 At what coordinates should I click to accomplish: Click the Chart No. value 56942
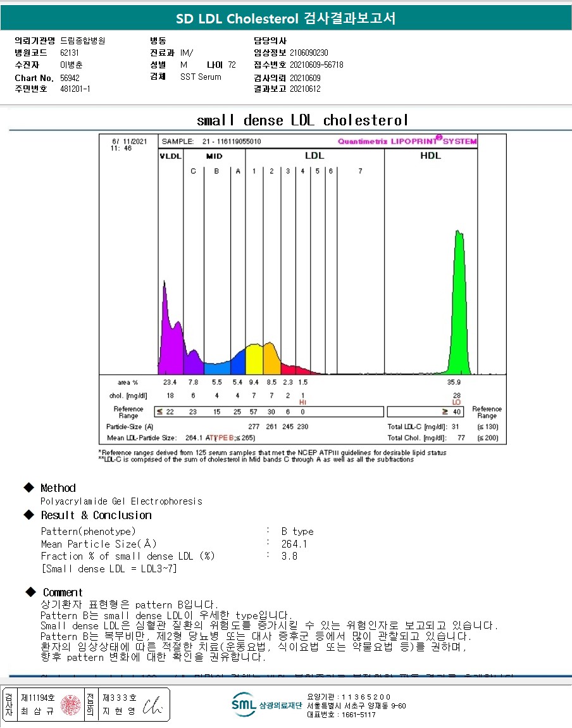pos(70,78)
